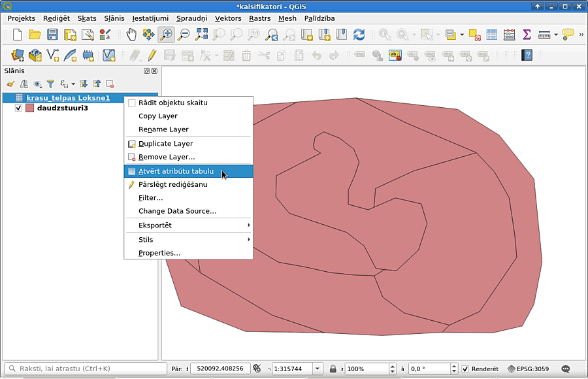588x379 pixels.
Task: Open a project with the folder icon
Action: [x=35, y=35]
